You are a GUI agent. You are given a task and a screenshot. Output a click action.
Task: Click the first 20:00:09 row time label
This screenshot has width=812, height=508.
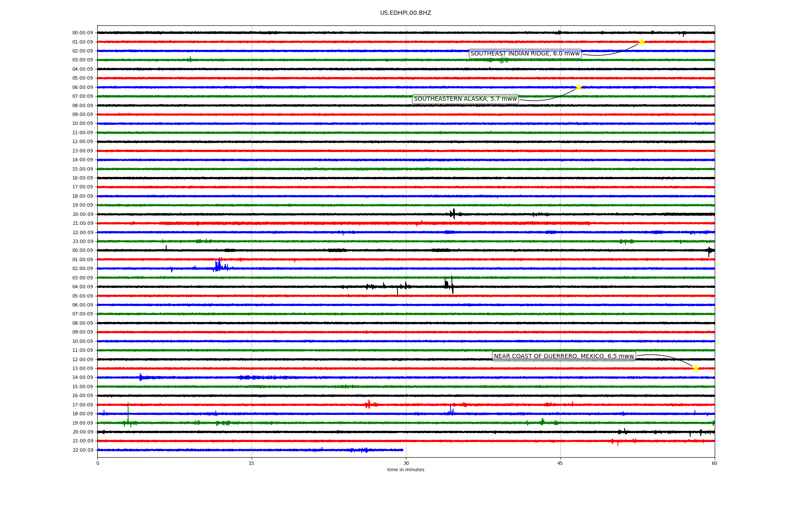[x=82, y=215]
